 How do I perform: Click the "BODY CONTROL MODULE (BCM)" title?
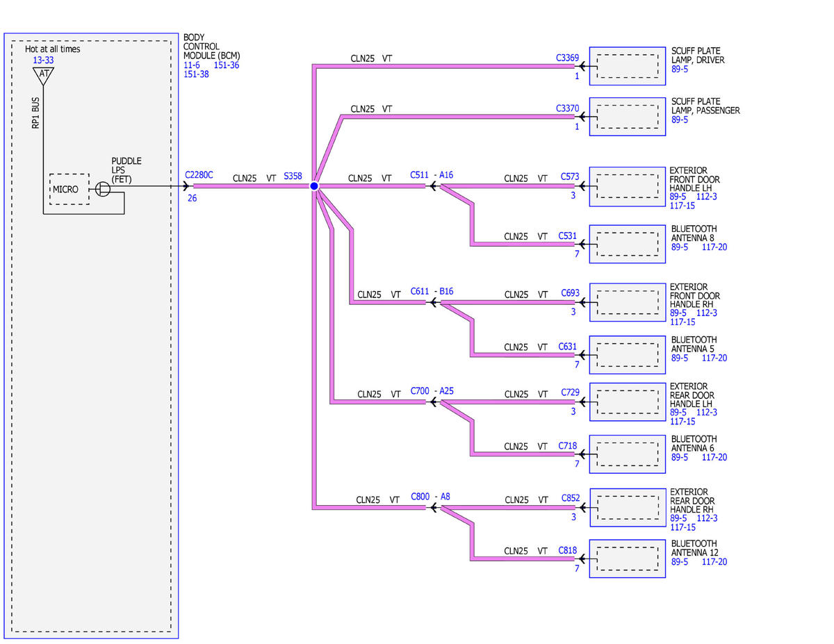click(x=213, y=47)
